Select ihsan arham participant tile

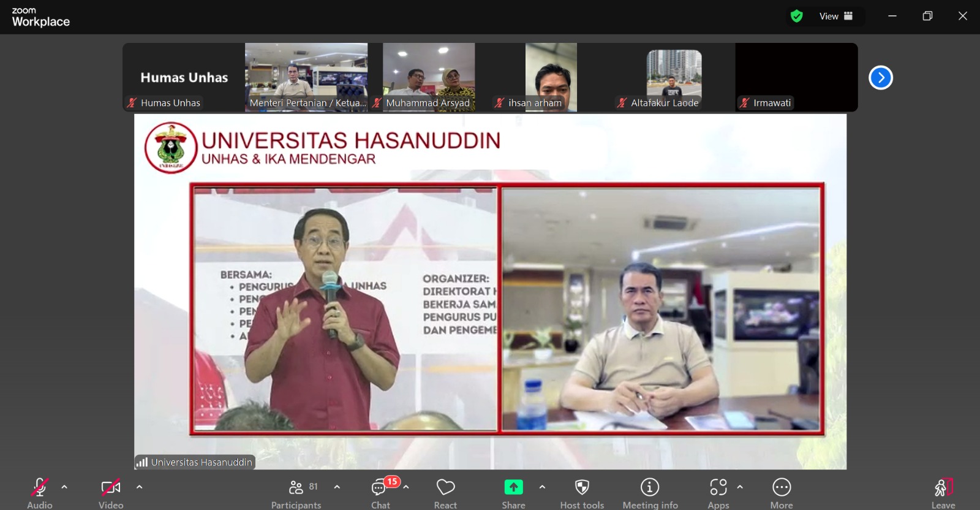551,77
